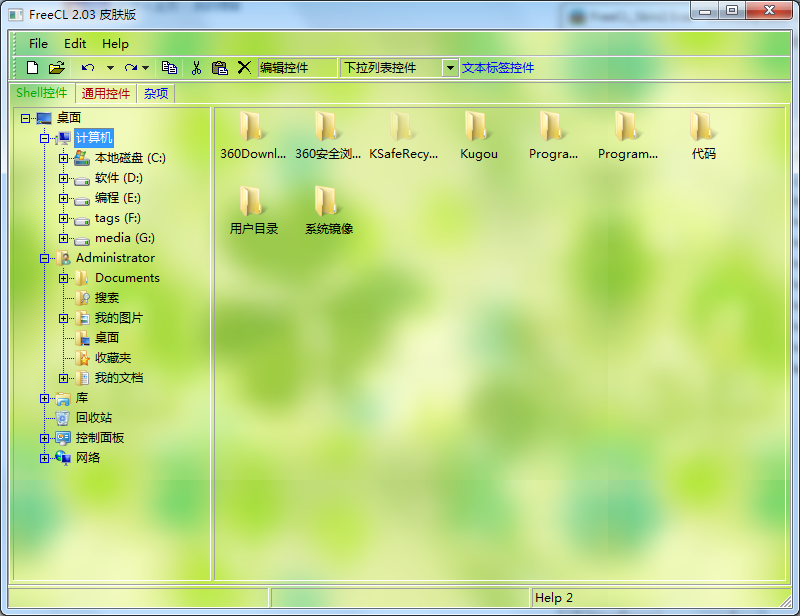The height and width of the screenshot is (616, 800).
Task: Click the Delete X toolbar icon
Action: (x=244, y=67)
